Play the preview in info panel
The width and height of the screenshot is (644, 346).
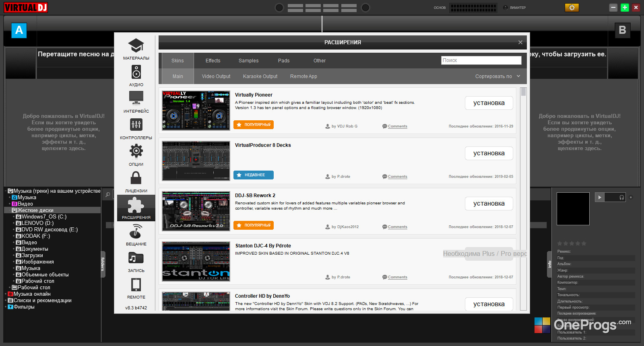(600, 197)
